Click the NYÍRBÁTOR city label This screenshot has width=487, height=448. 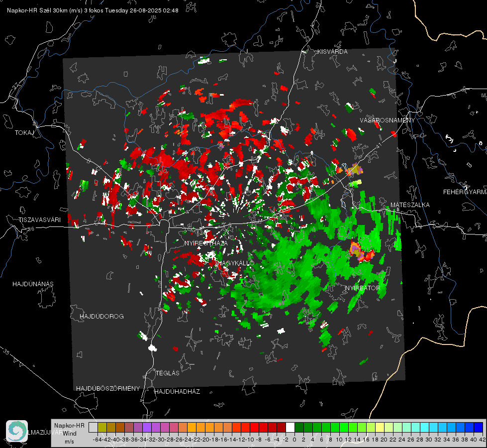363,288
